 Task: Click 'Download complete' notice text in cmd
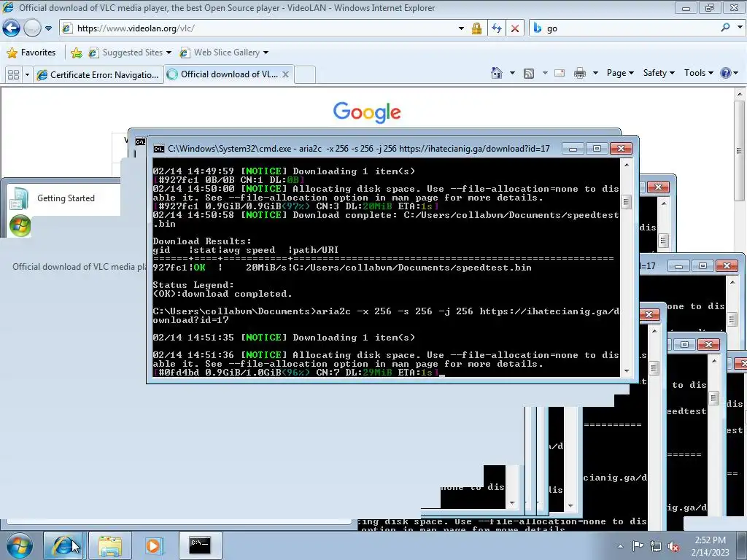[344, 215]
